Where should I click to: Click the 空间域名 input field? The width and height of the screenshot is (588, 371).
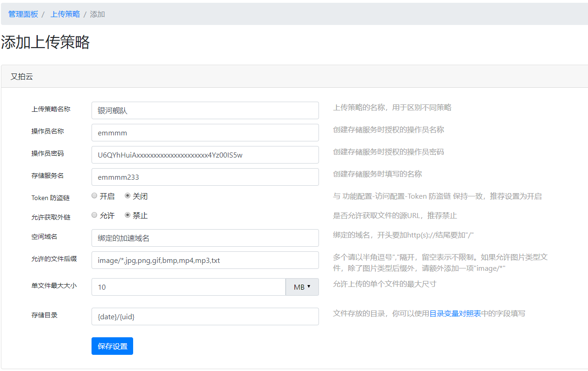click(205, 238)
